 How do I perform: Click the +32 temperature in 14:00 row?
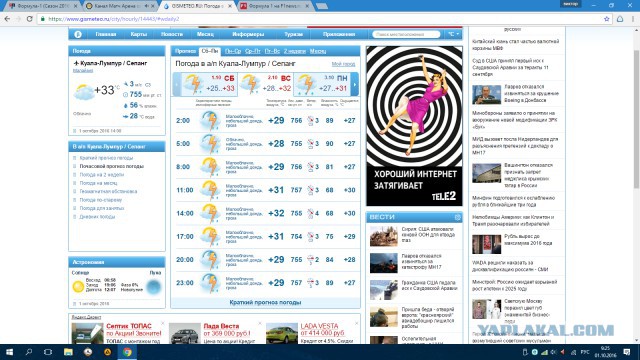(276, 213)
